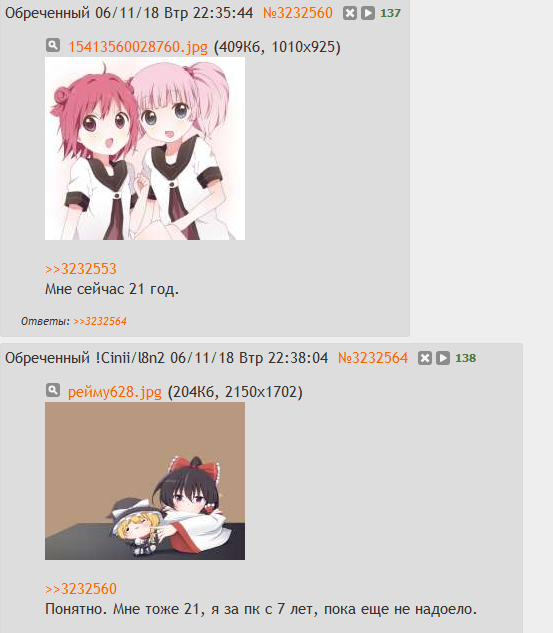This screenshot has width=553, height=633.
Task: Click post number №3232564
Action: (373, 358)
